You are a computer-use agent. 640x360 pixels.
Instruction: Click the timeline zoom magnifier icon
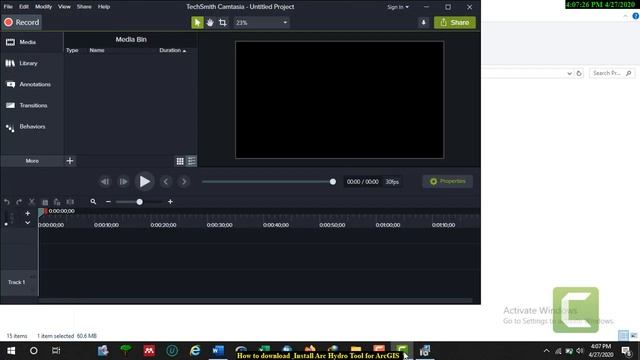pos(93,202)
